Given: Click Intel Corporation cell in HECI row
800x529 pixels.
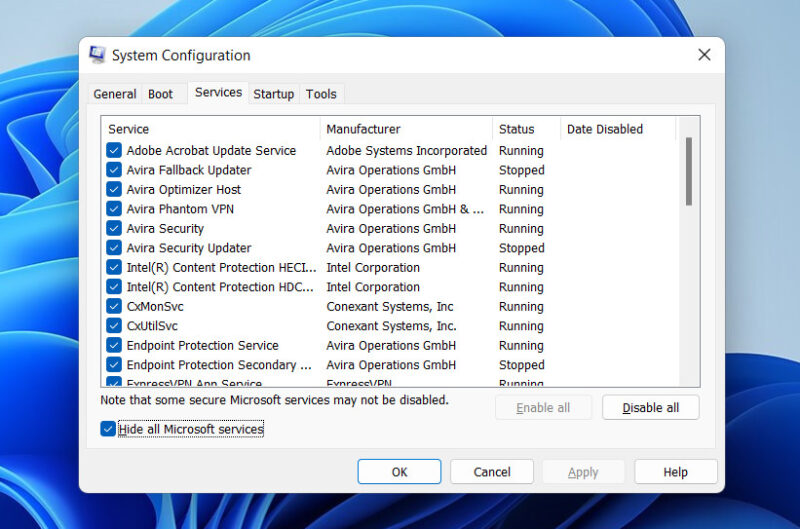Looking at the screenshot, I should point(373,267).
